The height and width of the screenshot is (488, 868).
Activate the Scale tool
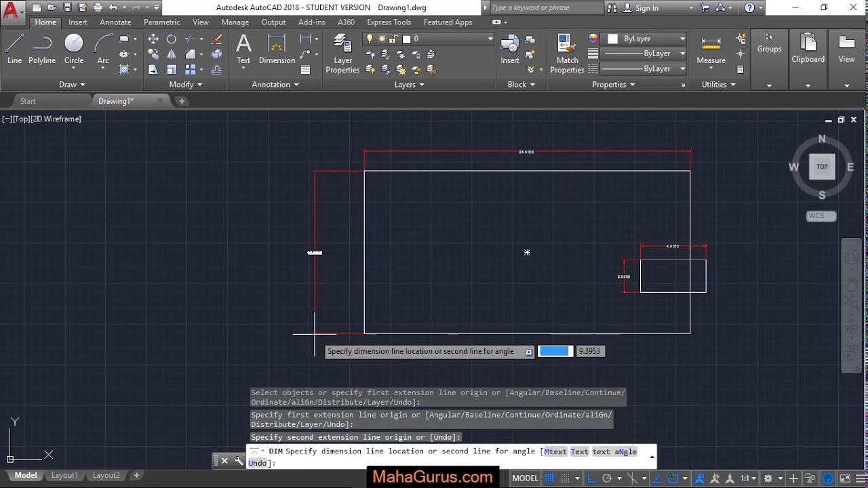click(172, 69)
